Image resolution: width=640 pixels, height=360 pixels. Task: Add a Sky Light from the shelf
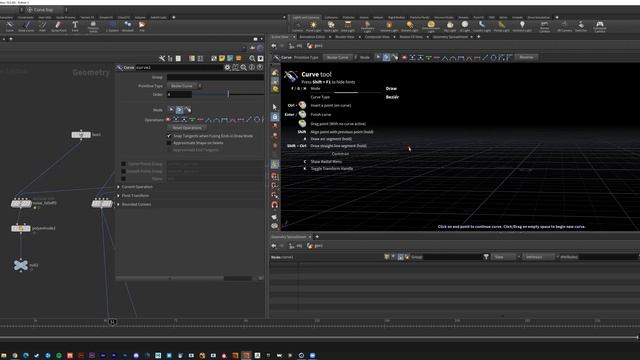pos(450,27)
